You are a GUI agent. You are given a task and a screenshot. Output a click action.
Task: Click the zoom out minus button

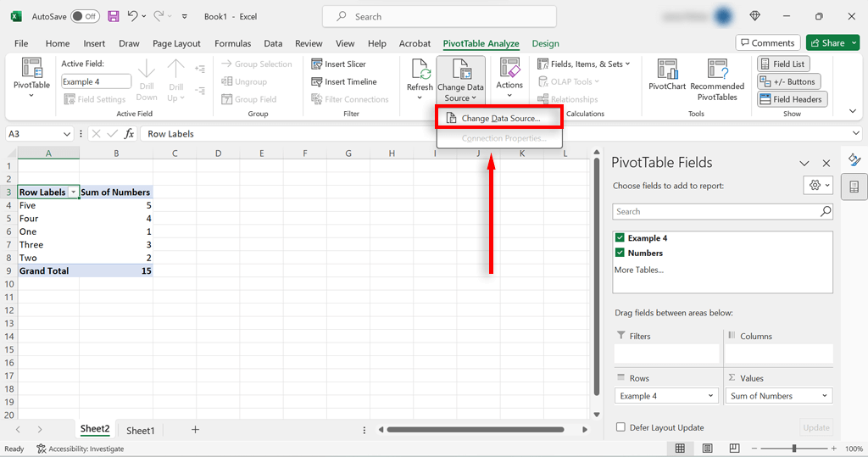click(x=754, y=449)
